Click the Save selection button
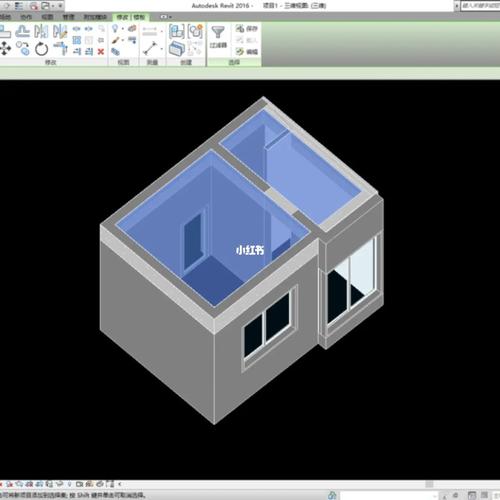Image resolution: width=500 pixels, height=500 pixels. point(247,29)
